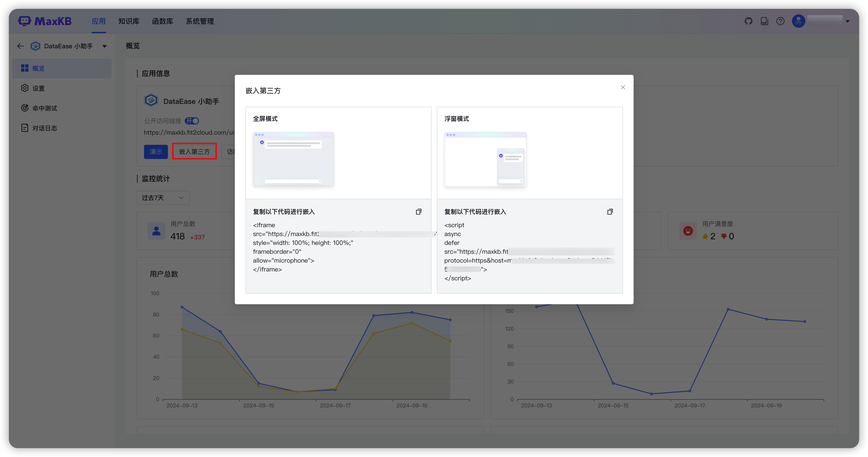Image resolution: width=868 pixels, height=457 pixels.
Task: Click the 用户总数 person icon
Action: pos(156,231)
